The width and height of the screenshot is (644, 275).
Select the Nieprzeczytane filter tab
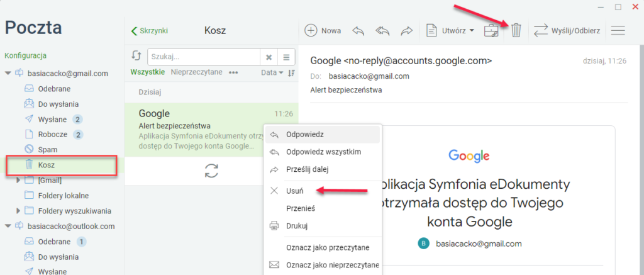tap(197, 72)
